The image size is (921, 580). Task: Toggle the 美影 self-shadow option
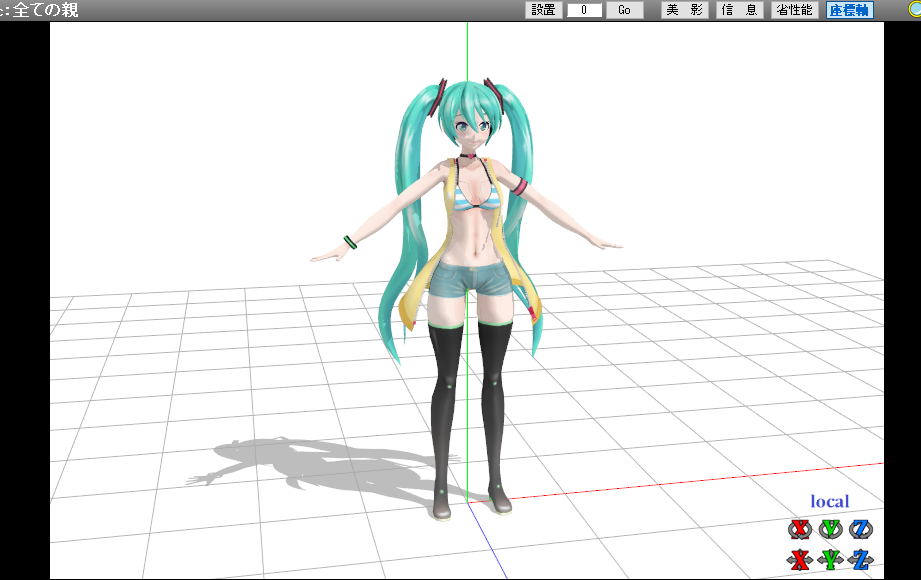tap(685, 10)
